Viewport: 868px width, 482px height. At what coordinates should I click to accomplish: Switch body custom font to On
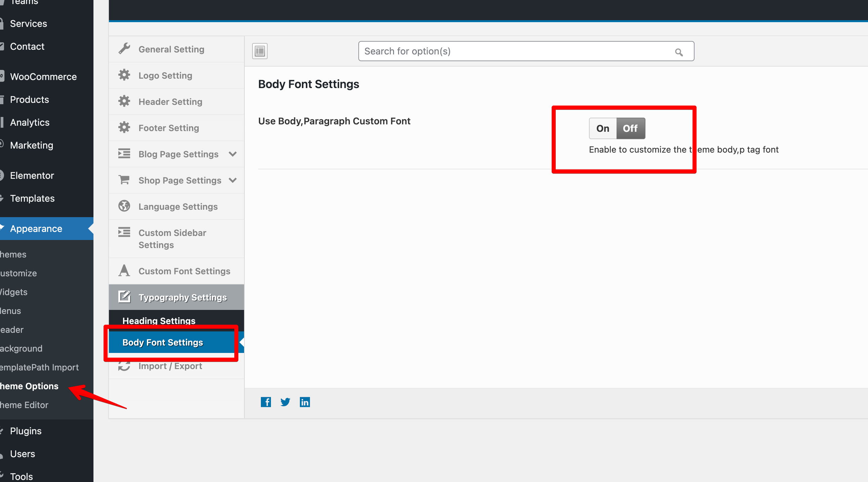click(602, 128)
